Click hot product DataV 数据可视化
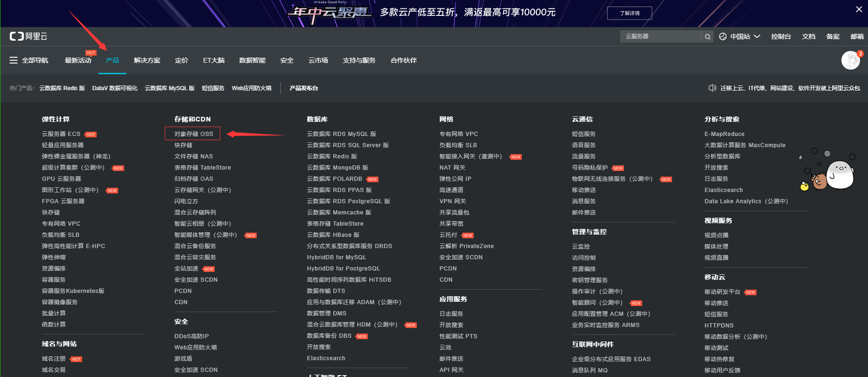The height and width of the screenshot is (377, 868). pos(115,88)
